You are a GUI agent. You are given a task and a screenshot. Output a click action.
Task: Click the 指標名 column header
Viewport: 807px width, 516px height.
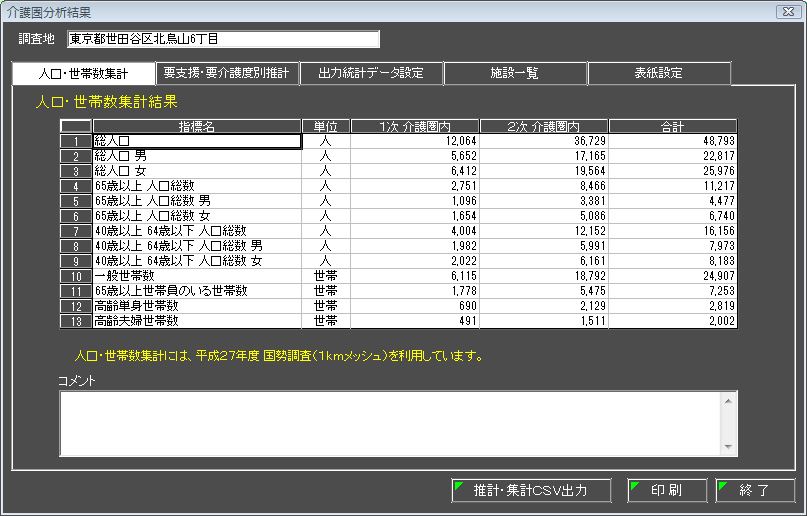[x=197, y=127]
